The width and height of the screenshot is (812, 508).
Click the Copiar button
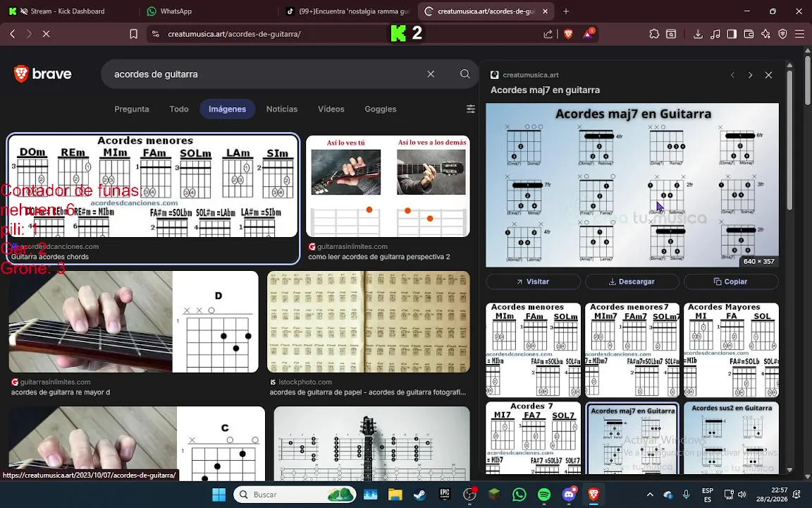(x=731, y=282)
